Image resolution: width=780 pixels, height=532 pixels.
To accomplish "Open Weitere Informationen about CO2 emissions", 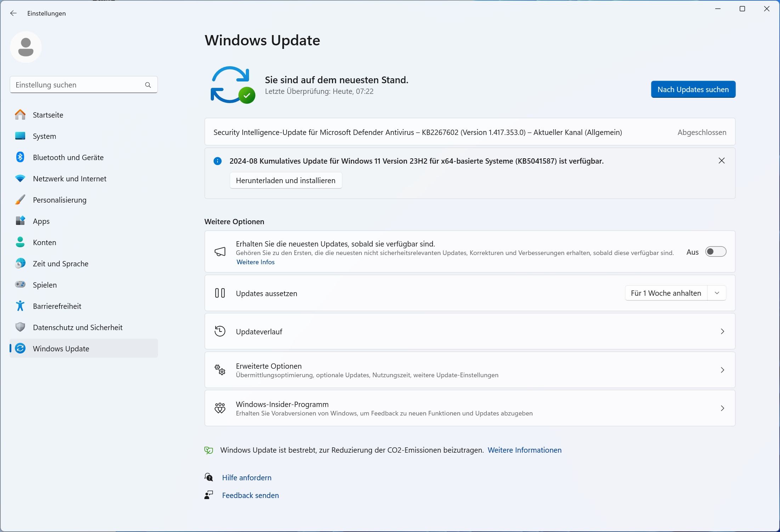I will click(x=525, y=450).
